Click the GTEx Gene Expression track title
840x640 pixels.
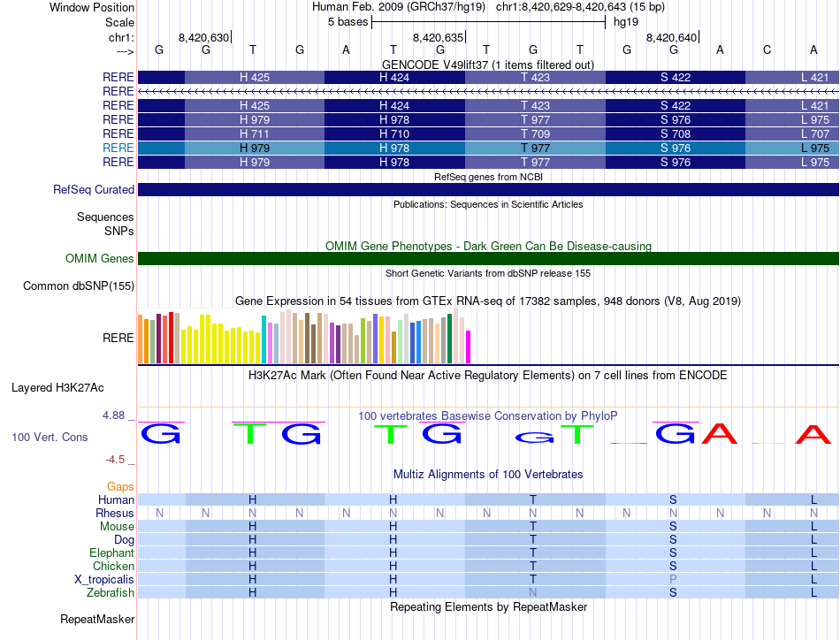pyautogui.click(x=488, y=301)
